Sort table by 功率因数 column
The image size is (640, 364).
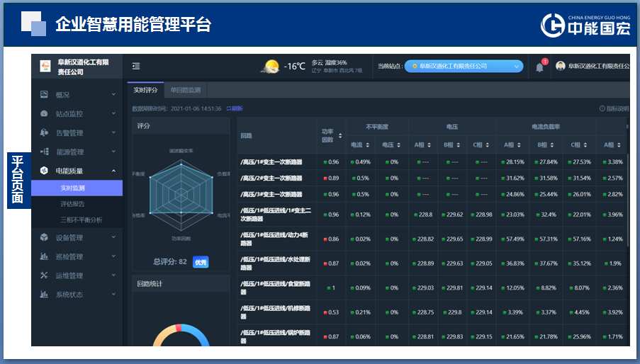(x=340, y=135)
